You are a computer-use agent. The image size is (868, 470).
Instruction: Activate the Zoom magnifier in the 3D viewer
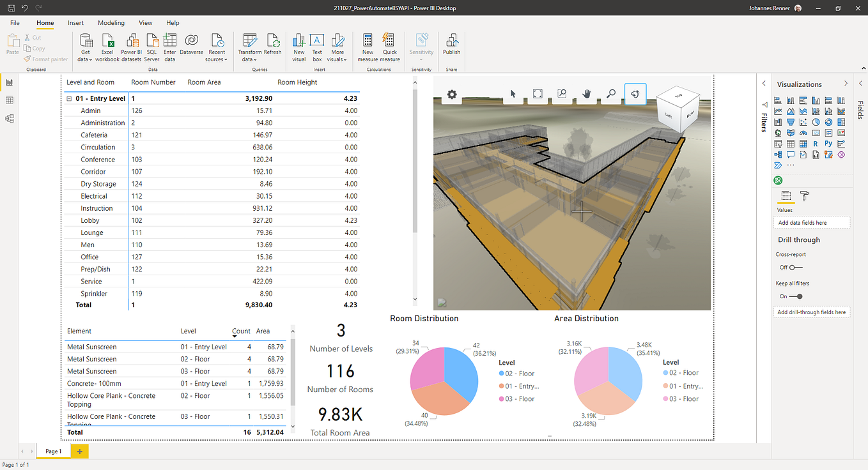pos(610,94)
